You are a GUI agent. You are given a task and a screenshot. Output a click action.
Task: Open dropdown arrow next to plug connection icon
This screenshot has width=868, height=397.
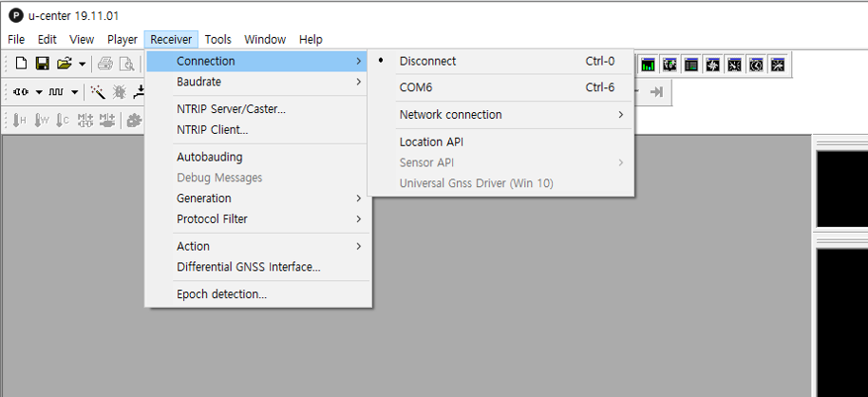coord(39,92)
